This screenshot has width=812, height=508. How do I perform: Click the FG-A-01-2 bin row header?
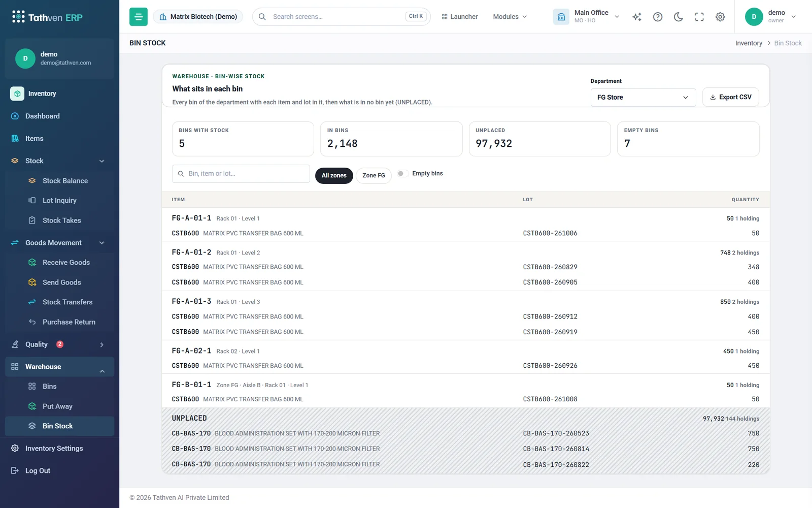coord(465,252)
